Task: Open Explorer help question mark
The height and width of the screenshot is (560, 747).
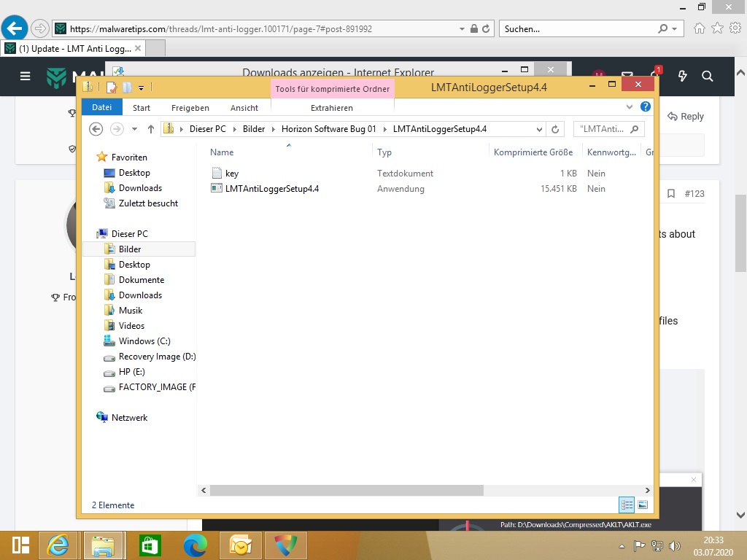Action: [x=646, y=106]
